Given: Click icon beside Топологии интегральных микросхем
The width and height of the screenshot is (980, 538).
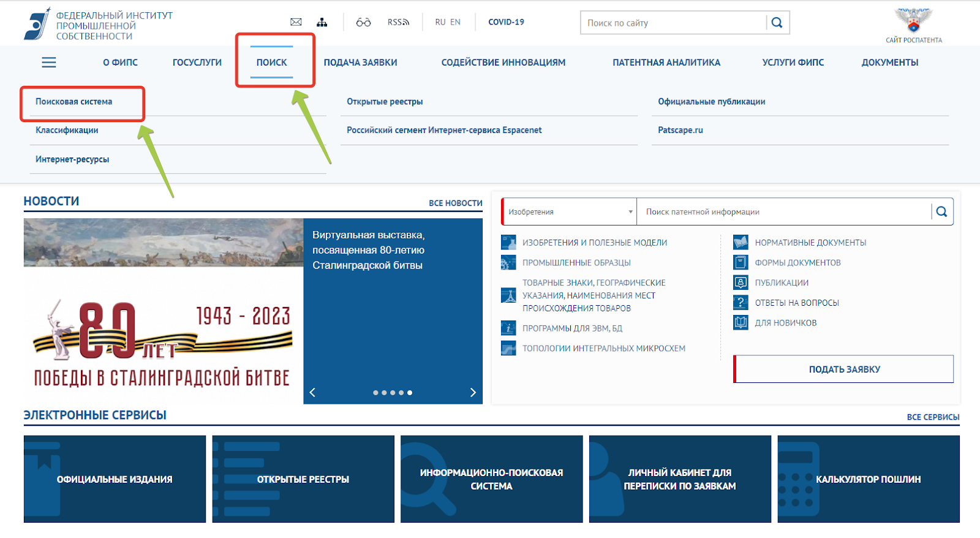Looking at the screenshot, I should click(x=508, y=349).
